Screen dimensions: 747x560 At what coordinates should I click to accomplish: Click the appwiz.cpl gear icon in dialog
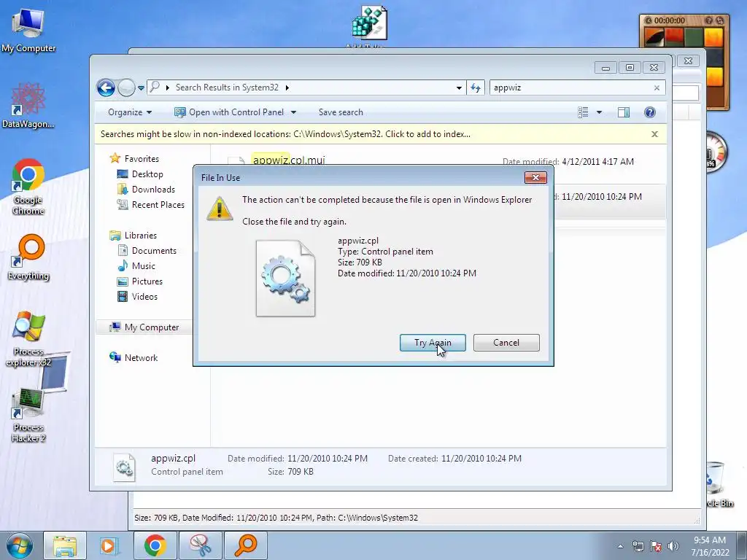click(x=285, y=278)
